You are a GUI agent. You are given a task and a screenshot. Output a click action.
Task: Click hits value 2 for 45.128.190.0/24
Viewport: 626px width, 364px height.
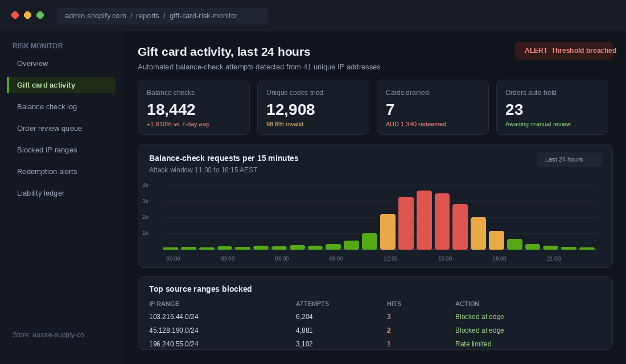coord(389,330)
